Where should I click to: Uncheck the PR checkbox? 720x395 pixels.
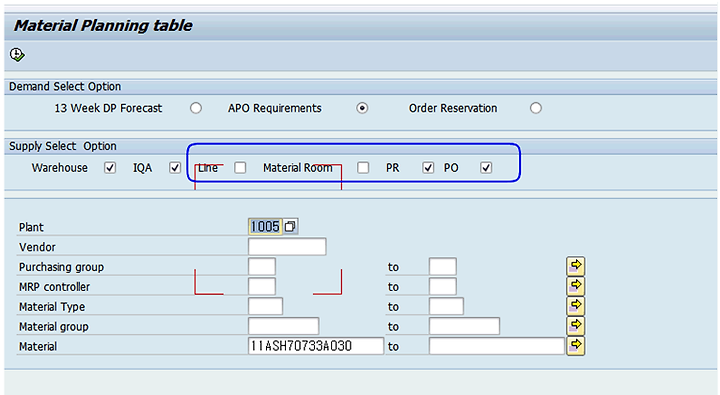click(428, 168)
